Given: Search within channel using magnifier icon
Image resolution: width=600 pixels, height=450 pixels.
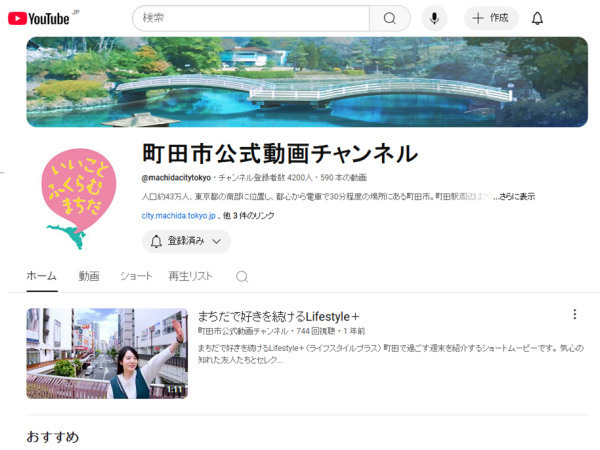Looking at the screenshot, I should pyautogui.click(x=242, y=276).
